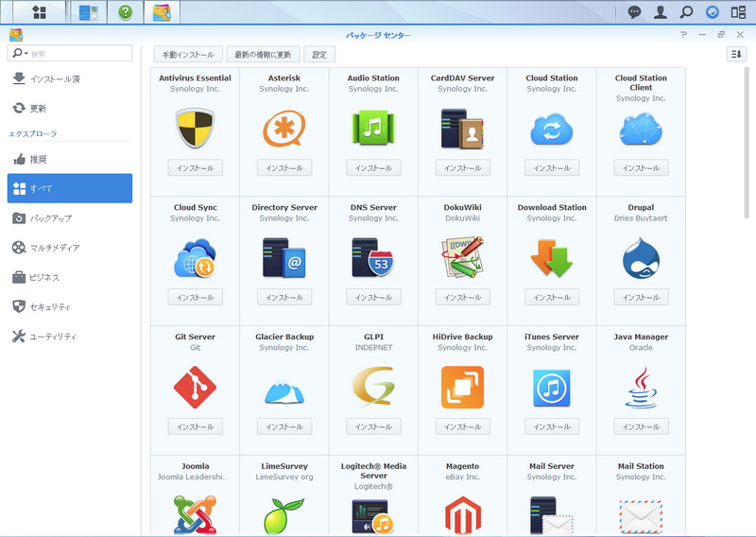This screenshot has width=756, height=537.
Task: Install the Cloud Sync package
Action: click(x=195, y=297)
